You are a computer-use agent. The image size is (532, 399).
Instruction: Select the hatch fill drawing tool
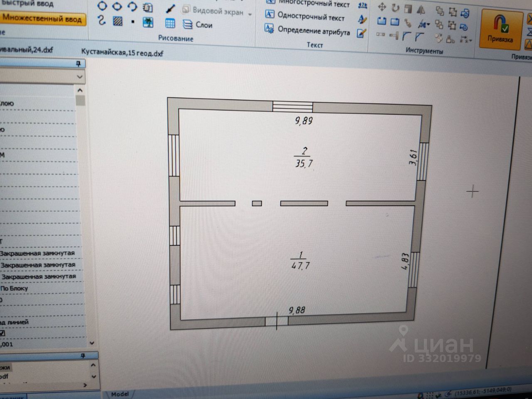click(x=118, y=21)
